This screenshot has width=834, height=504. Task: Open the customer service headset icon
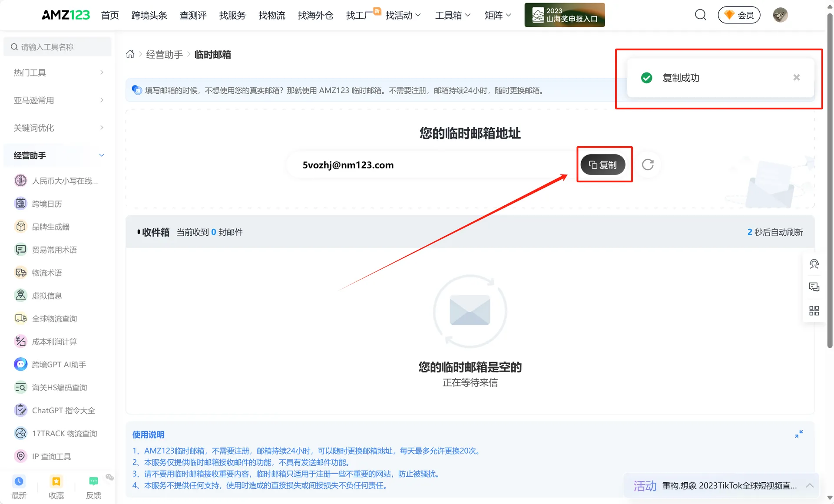[x=814, y=264]
